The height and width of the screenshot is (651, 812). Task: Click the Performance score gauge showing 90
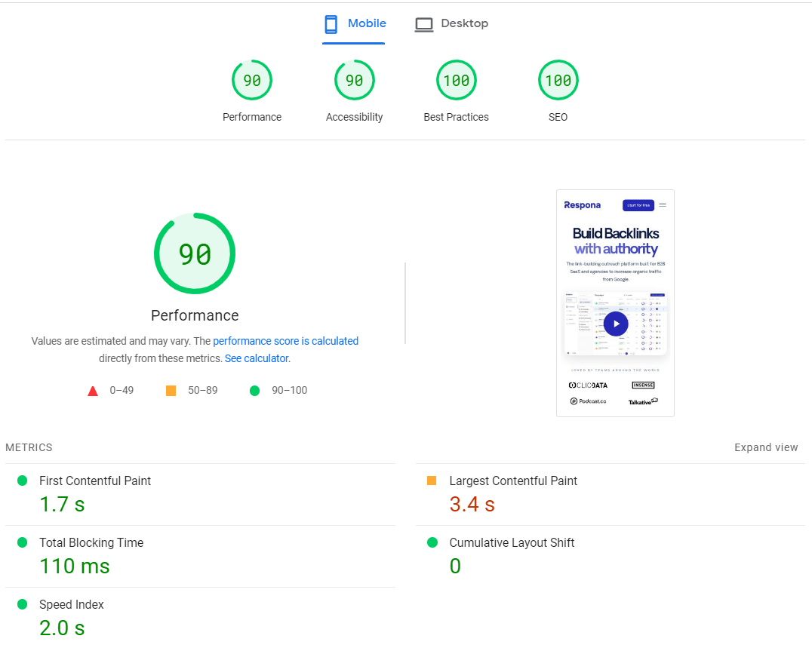251,79
